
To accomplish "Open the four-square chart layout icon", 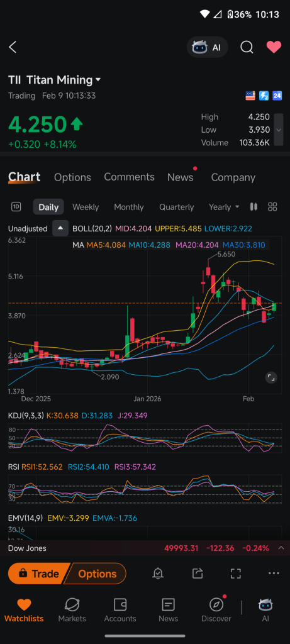I will [272, 206].
